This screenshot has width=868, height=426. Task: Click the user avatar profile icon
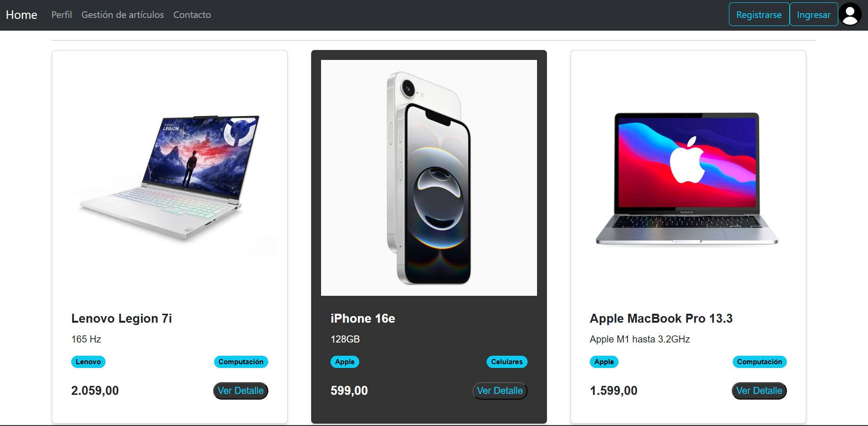click(x=850, y=14)
